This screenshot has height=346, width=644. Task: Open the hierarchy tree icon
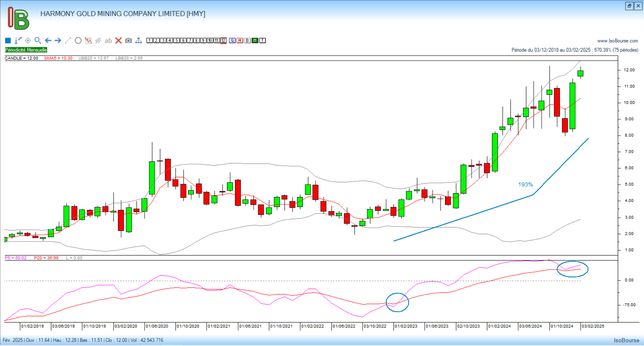139,41
